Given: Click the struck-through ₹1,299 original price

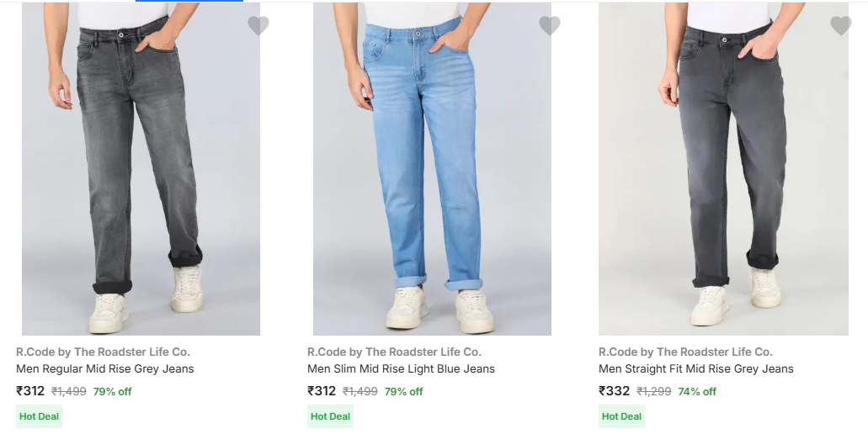Looking at the screenshot, I should (653, 392).
